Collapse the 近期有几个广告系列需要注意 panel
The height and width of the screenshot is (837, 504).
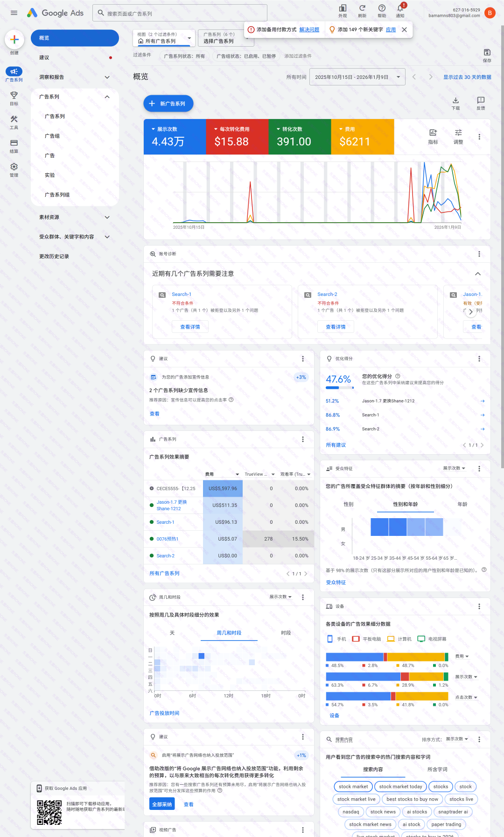(x=478, y=274)
